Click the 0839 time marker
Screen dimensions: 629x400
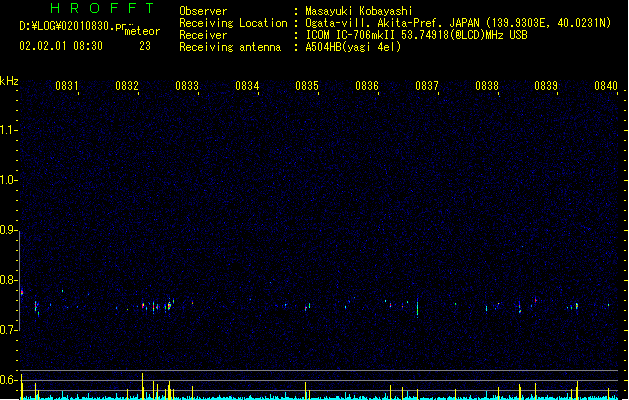click(546, 86)
